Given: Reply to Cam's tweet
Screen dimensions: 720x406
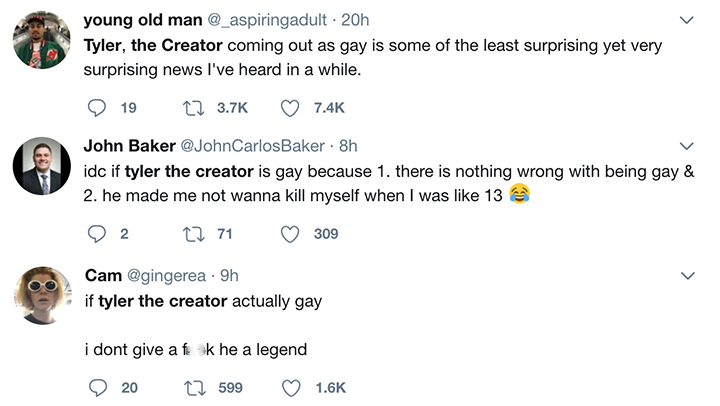Looking at the screenshot, I should coord(97,387).
